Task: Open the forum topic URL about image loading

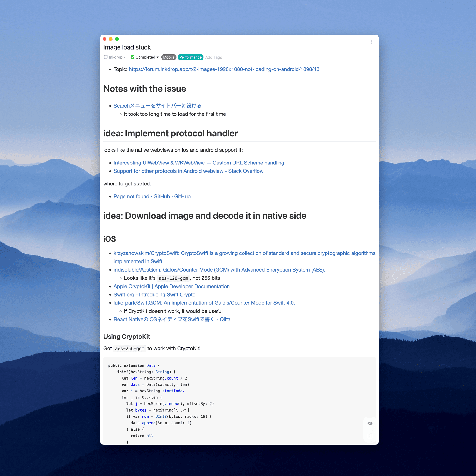Action: pos(224,69)
